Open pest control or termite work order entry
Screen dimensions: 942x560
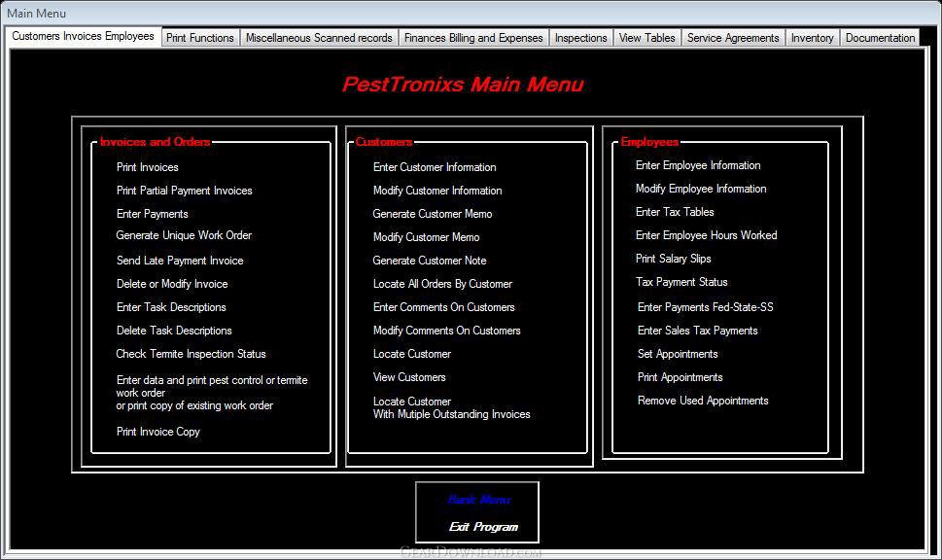[212, 393]
